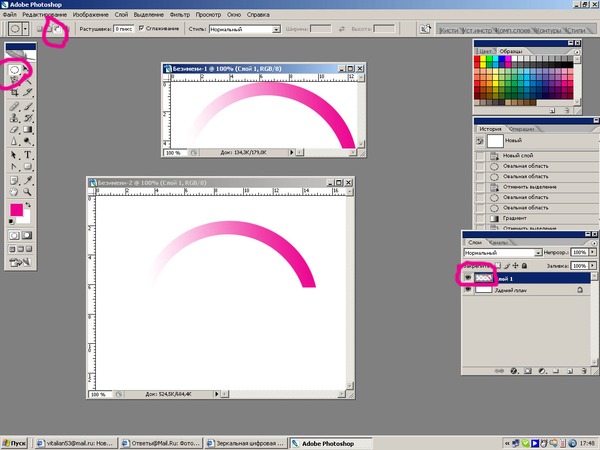
Task: Open status bar arrow in Безимени-1 window
Action: [291, 152]
